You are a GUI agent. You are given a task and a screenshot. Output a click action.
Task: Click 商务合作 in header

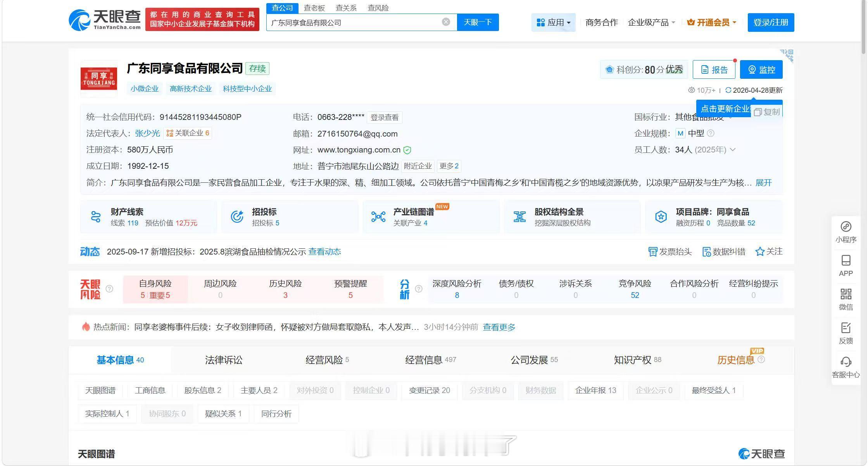coord(601,23)
